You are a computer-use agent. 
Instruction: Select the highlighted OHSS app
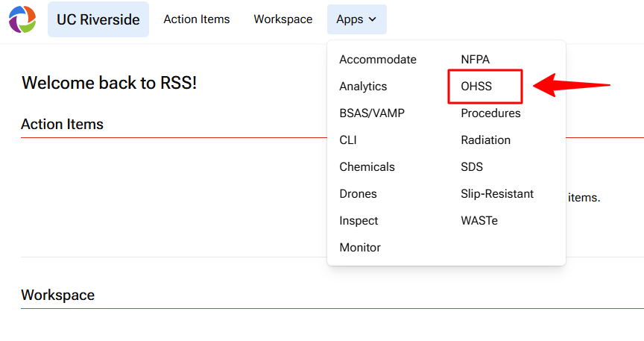pos(476,87)
